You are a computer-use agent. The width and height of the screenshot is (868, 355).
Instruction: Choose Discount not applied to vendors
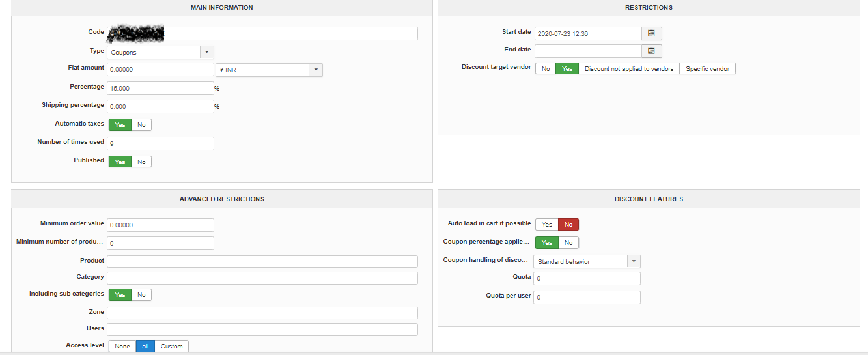click(x=629, y=68)
